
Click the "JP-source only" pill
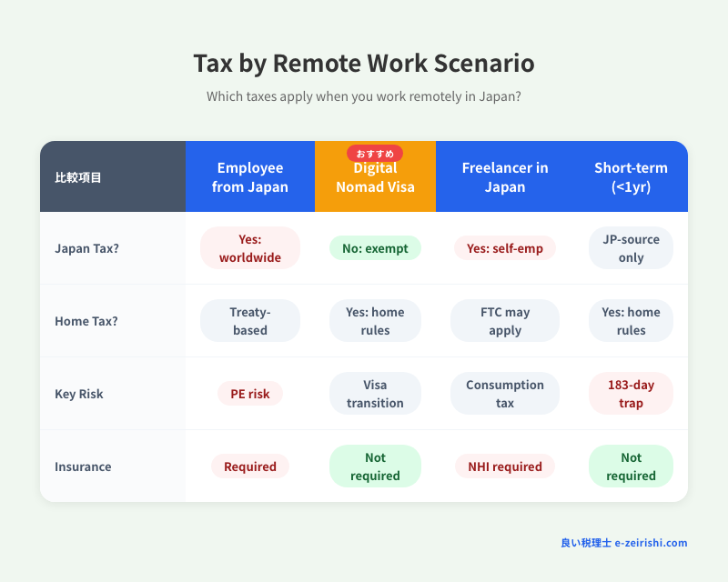(x=632, y=247)
